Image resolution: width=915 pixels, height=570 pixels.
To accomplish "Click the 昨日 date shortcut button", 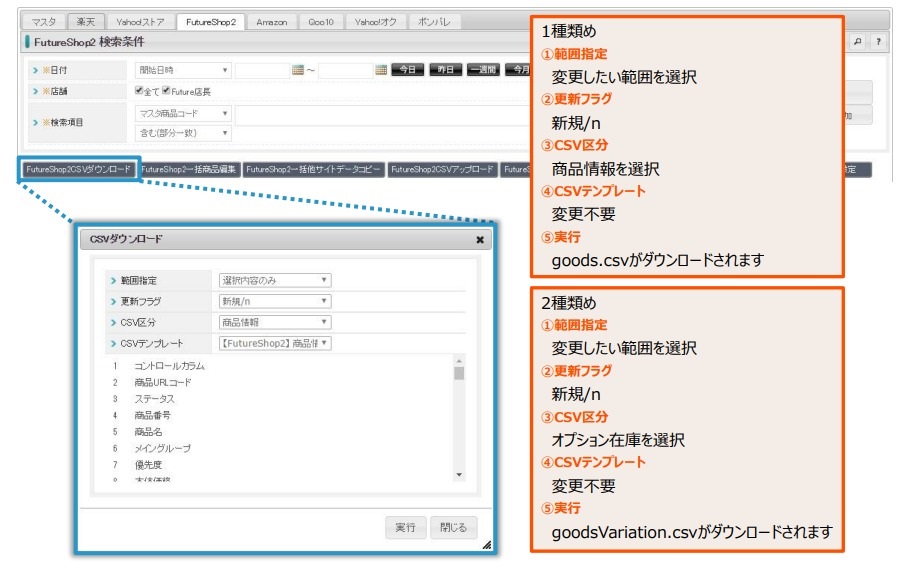I will coord(445,69).
